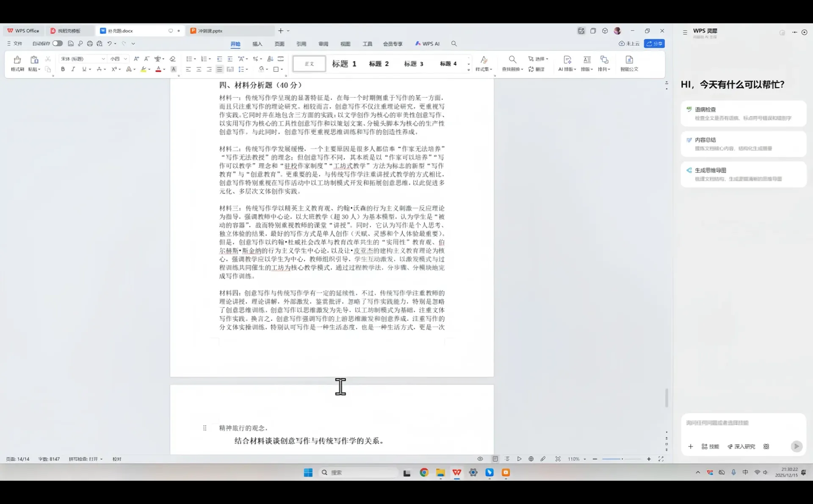Open the red font color swatch
This screenshot has height=504, width=813.
pos(159,69)
